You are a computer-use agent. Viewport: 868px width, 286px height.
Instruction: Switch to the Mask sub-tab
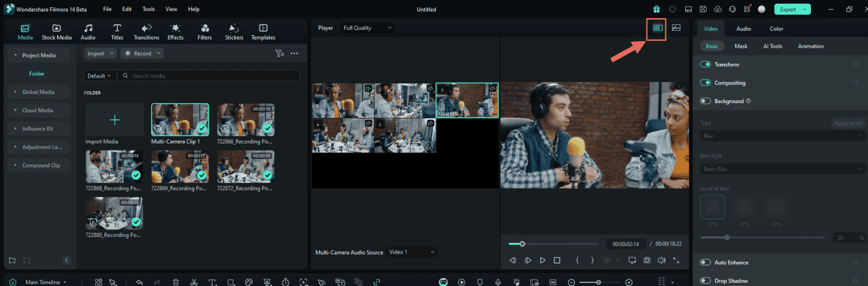741,46
